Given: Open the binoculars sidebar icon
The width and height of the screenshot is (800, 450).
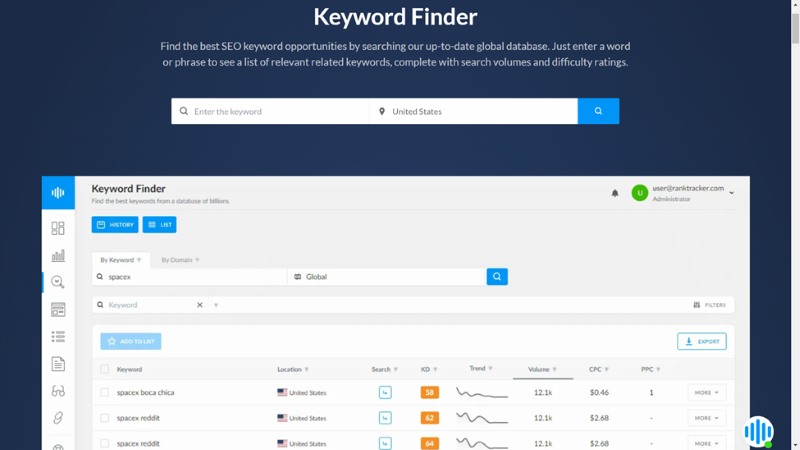Looking at the screenshot, I should [58, 391].
